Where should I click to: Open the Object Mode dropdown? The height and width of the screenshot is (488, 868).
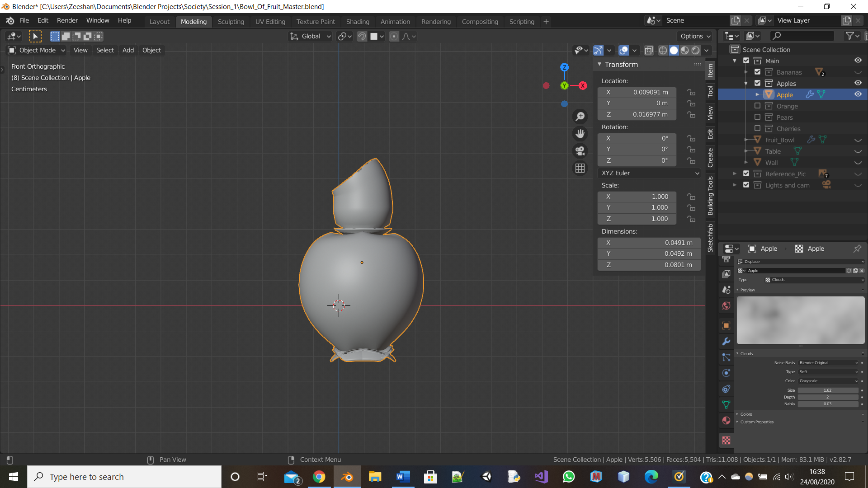(x=37, y=50)
